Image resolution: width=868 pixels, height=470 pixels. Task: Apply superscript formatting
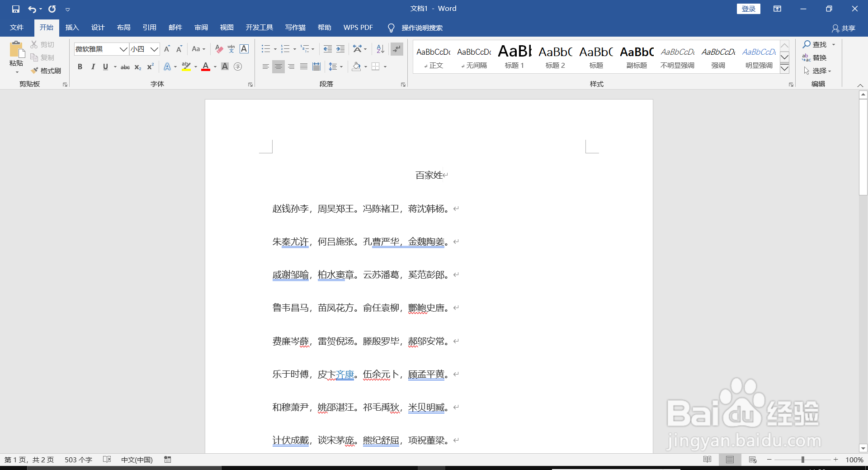tap(151, 67)
